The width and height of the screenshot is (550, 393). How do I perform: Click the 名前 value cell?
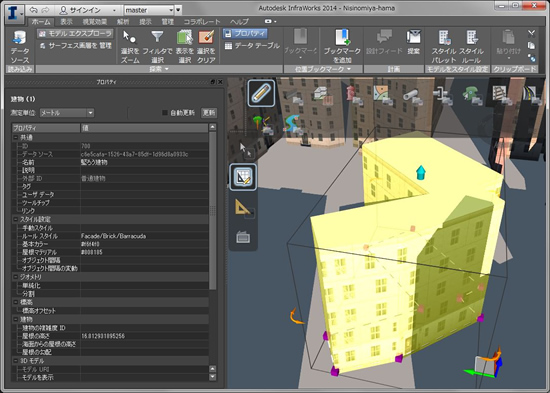(x=144, y=162)
